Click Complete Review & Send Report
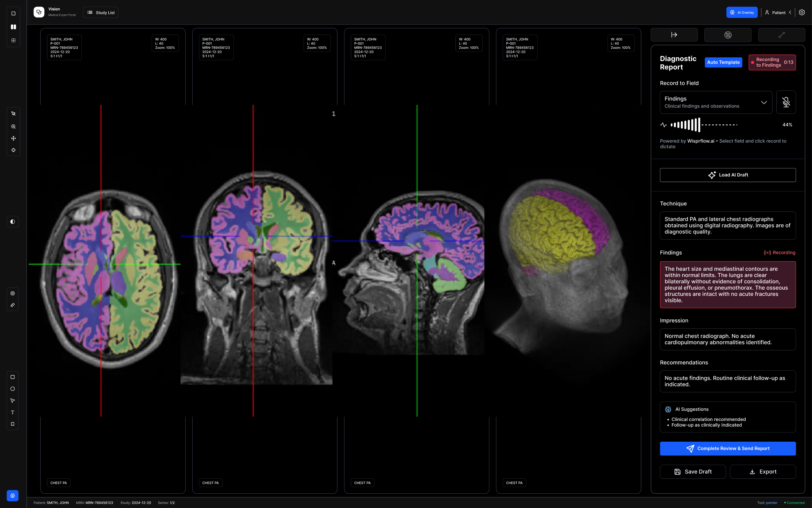 pos(727,449)
